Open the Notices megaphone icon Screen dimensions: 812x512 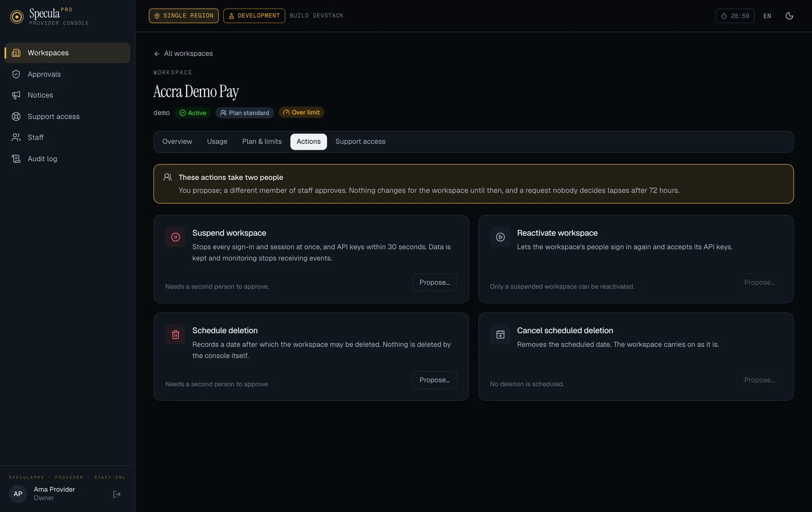coord(16,95)
